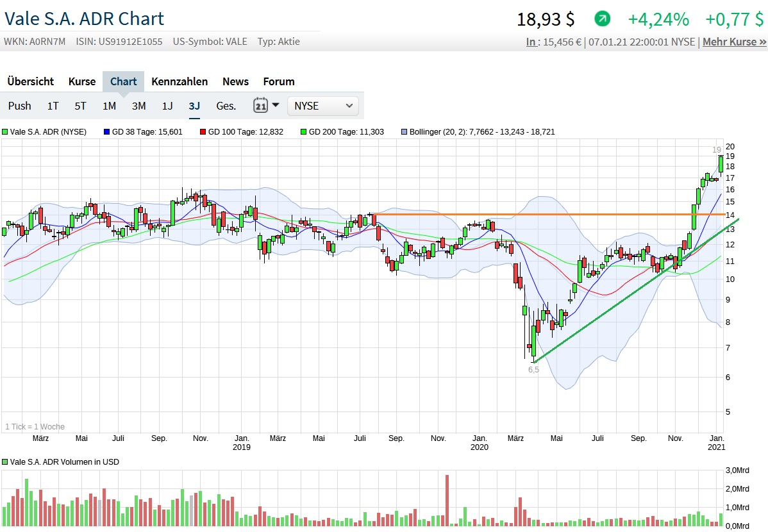Switch chart to Push mode
Screen dimensions: 768x532
pyautogui.click(x=20, y=106)
